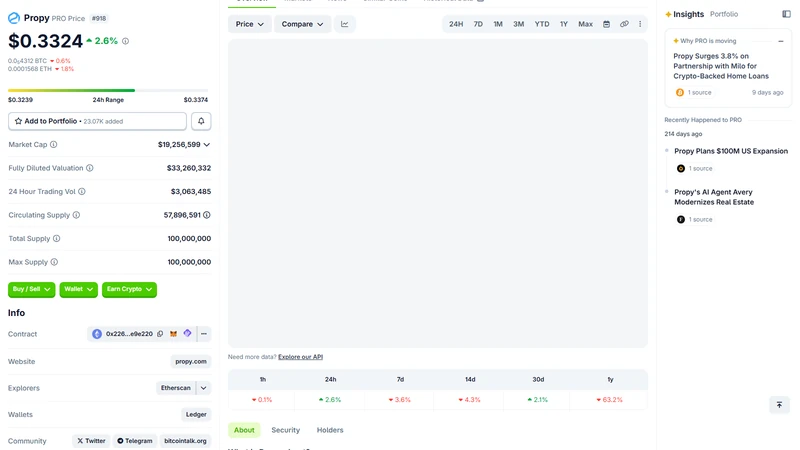Expand the Market Cap chevron
This screenshot has width=800, height=450.
pos(207,145)
